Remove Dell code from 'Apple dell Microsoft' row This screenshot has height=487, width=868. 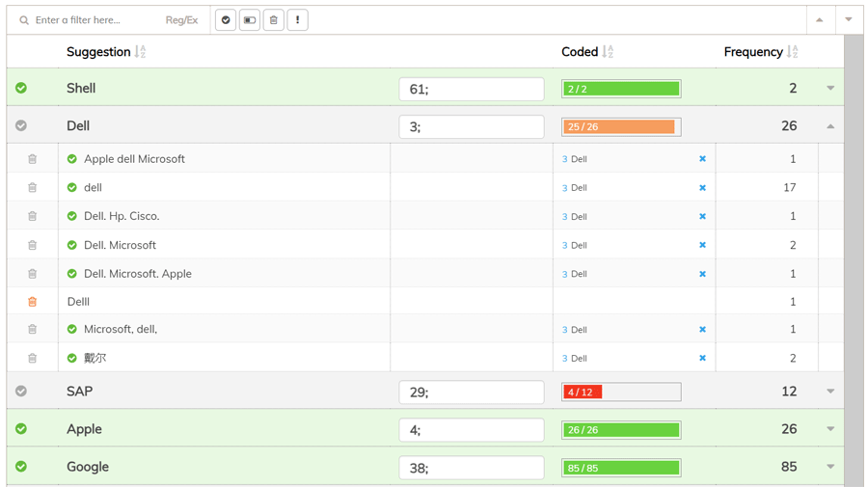click(702, 159)
